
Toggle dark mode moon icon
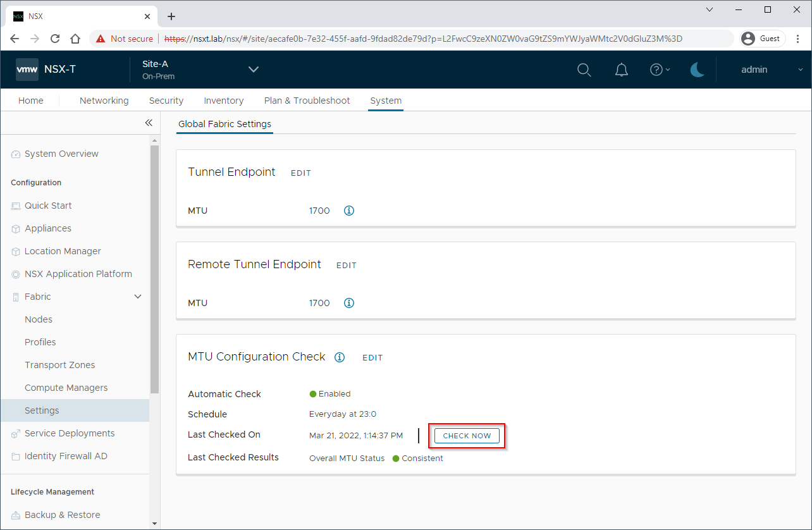[698, 70]
